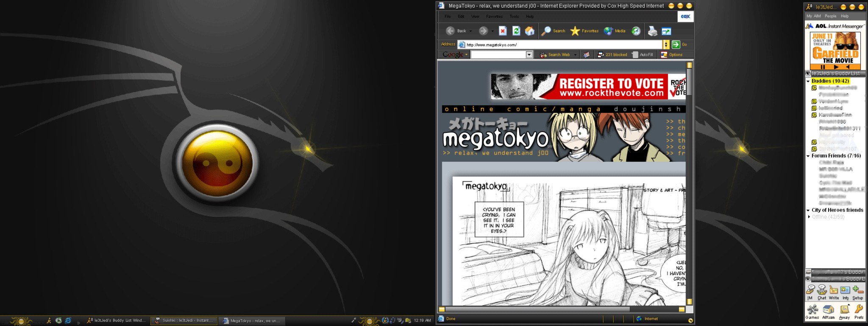Image resolution: width=868 pixels, height=326 pixels.
Task: Open the Back history dropdown arrow
Action: pyautogui.click(x=470, y=31)
